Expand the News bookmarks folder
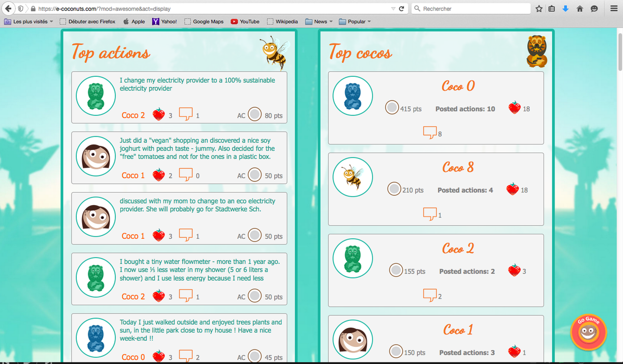Image resolution: width=623 pixels, height=364 pixels. tap(319, 21)
